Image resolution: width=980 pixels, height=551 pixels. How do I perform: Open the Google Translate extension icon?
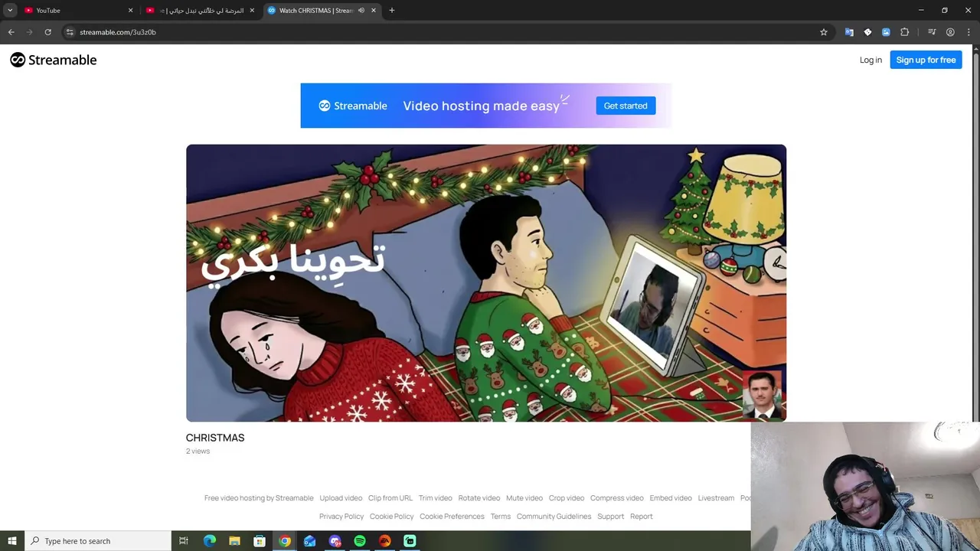(x=849, y=32)
